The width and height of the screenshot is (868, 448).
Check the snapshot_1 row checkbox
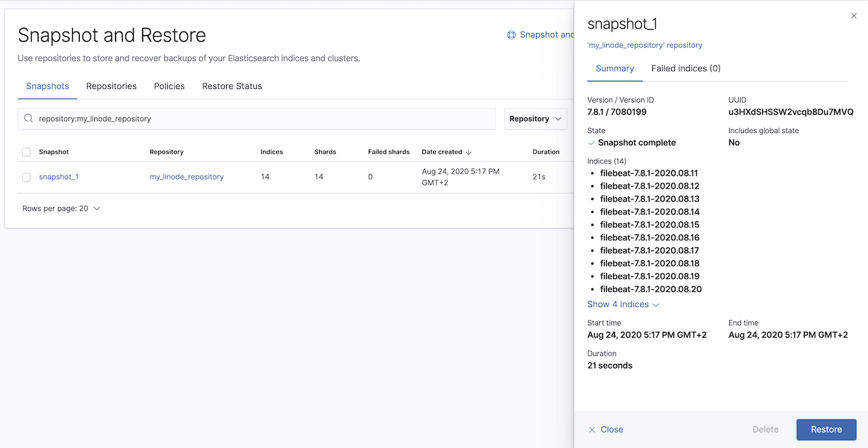(x=26, y=177)
